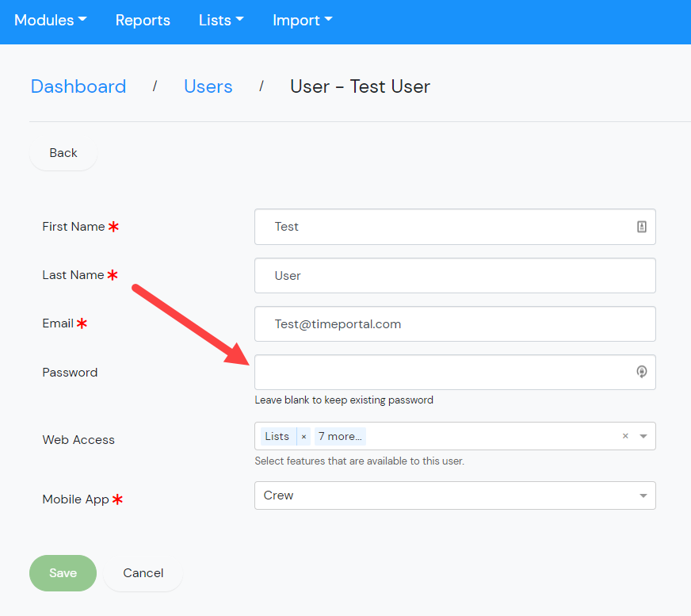Click the Dashboard breadcrumb link
This screenshot has height=616, width=691.
point(78,86)
